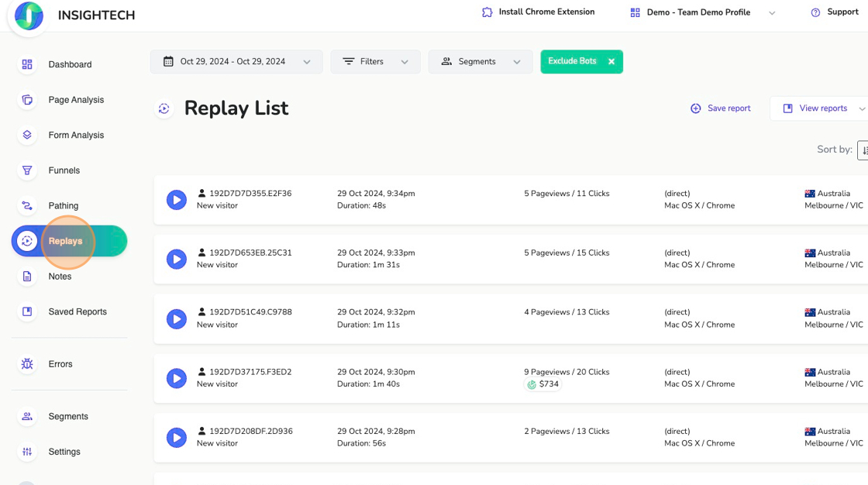Viewport: 868px width, 485px height.
Task: Select the Form Analysis sidebar icon
Action: [27, 135]
